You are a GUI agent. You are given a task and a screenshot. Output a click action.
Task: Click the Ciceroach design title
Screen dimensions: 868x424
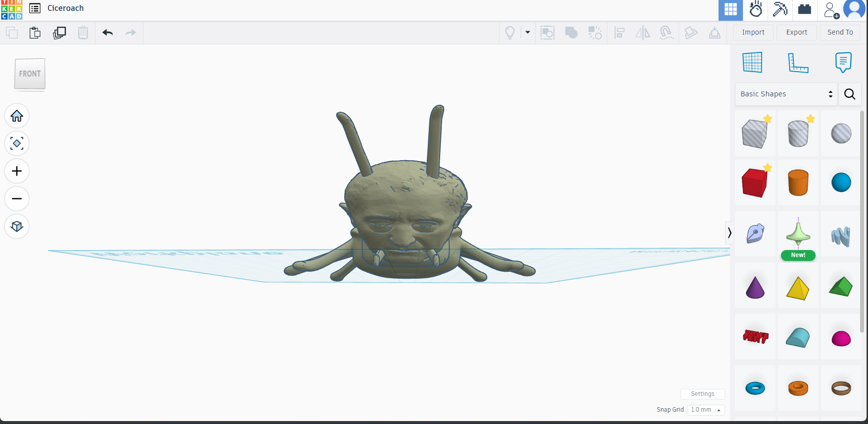tap(66, 8)
